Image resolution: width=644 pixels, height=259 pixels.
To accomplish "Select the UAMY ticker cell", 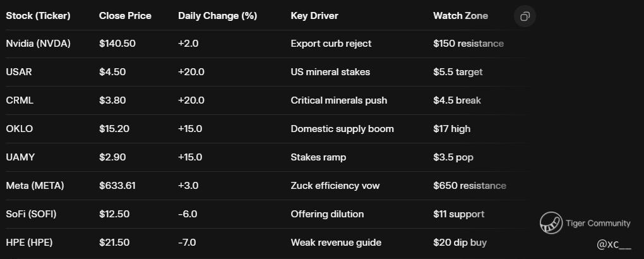I will pos(20,157).
